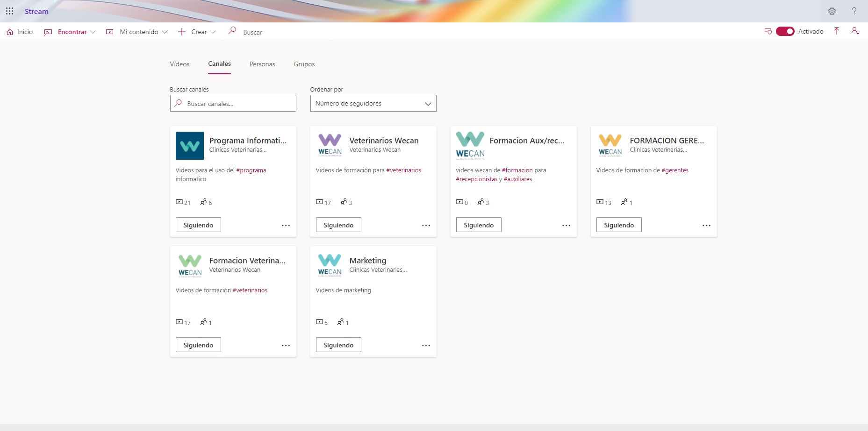868x431 pixels.
Task: Click the magnifier icon next to Buscar
Action: coord(232,31)
